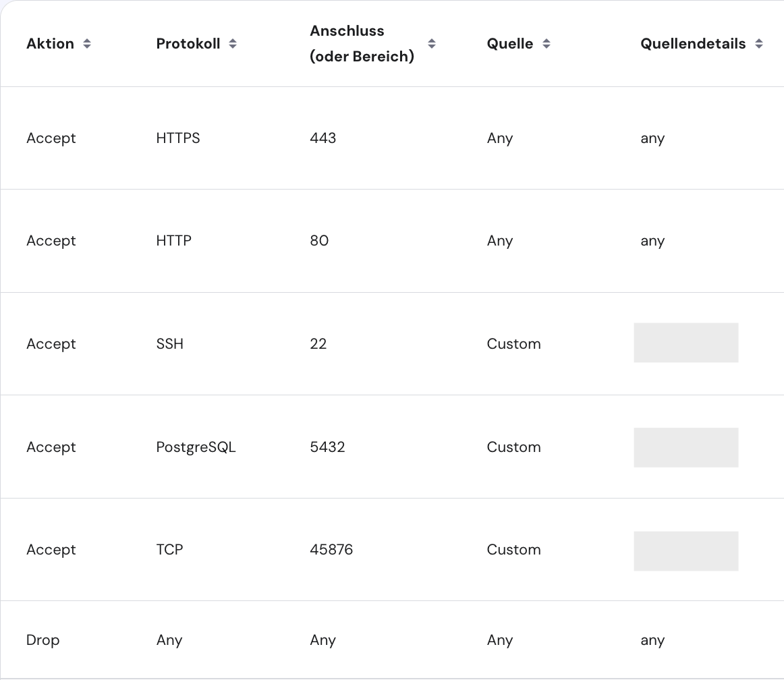
Task: Click the Accept label in the HTTPS row
Action: coord(51,138)
